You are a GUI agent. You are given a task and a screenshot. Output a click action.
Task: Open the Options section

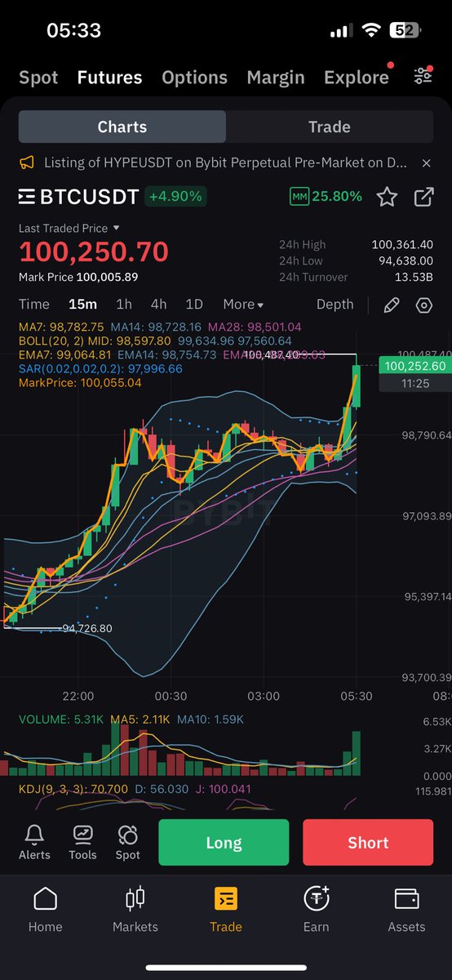[x=194, y=78]
